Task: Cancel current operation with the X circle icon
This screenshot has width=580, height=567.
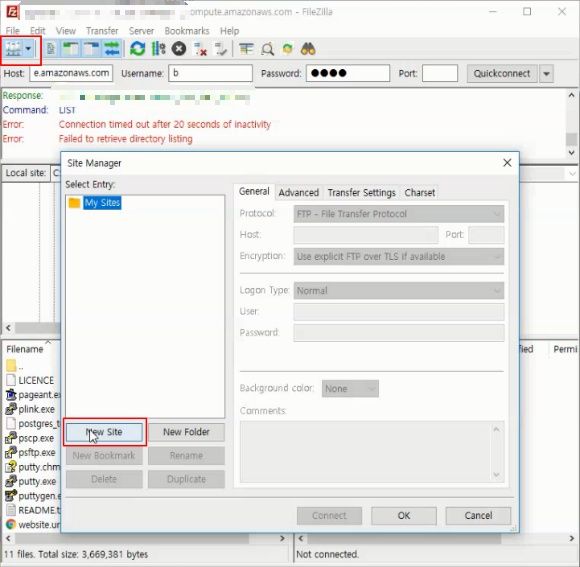Action: pyautogui.click(x=179, y=49)
